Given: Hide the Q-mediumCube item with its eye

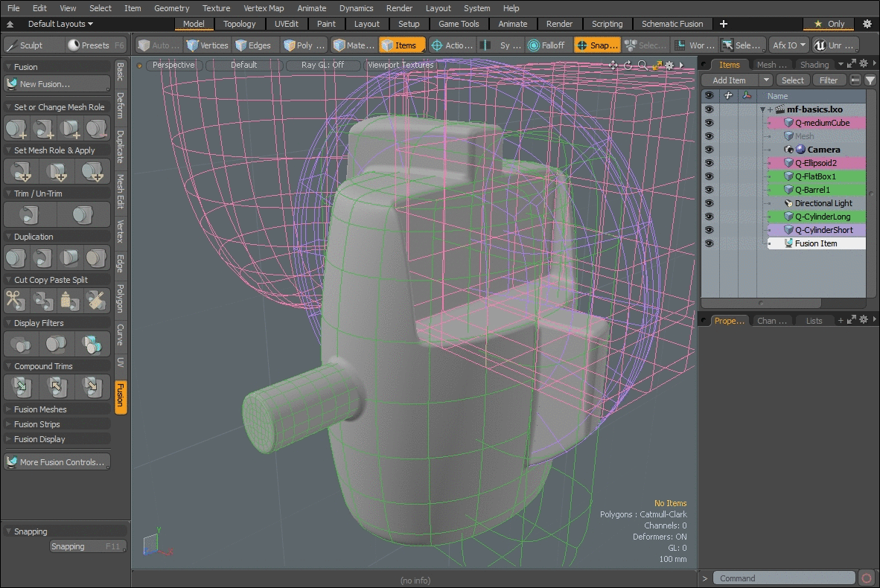Looking at the screenshot, I should pos(709,123).
